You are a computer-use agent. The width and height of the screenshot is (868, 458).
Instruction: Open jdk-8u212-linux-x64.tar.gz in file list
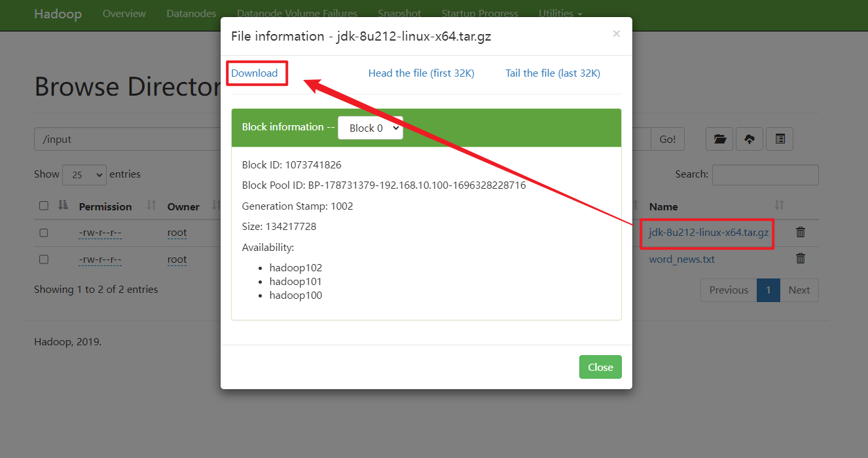click(709, 232)
